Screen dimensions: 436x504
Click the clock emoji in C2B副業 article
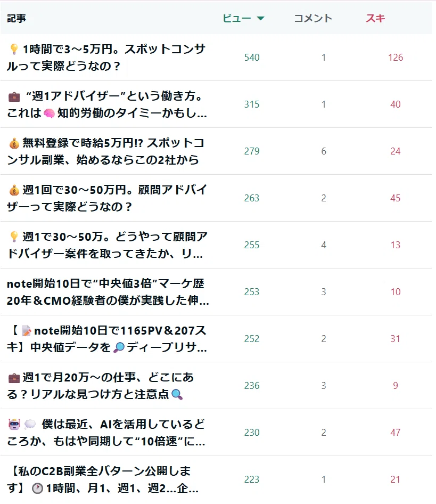38,489
